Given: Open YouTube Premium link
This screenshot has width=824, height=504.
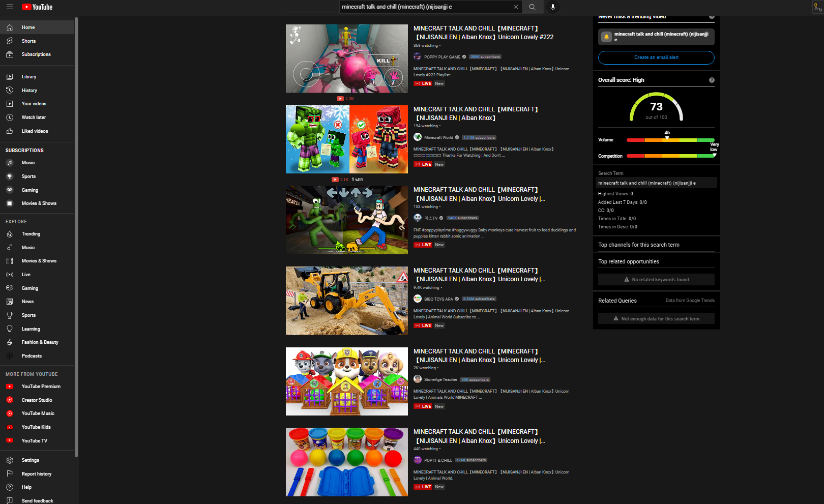Looking at the screenshot, I should 37,387.
